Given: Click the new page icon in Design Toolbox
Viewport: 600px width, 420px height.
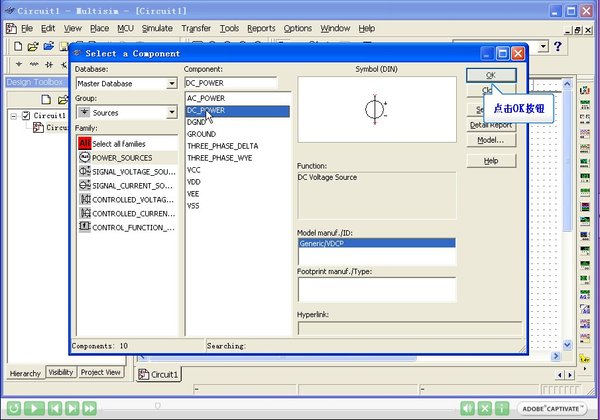Looking at the screenshot, I should [46, 99].
